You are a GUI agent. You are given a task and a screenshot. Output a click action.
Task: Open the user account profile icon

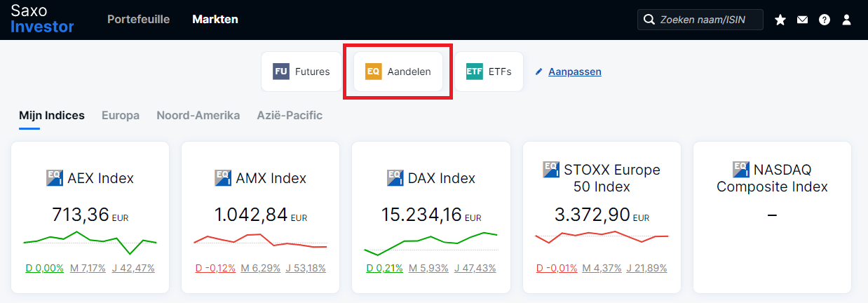(846, 20)
